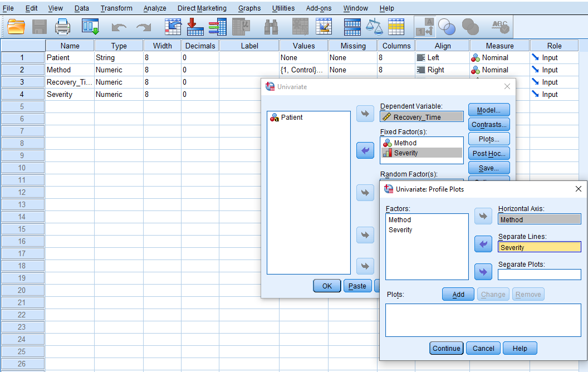This screenshot has height=372, width=588.
Task: Click the Find binoculars icon
Action: click(271, 27)
